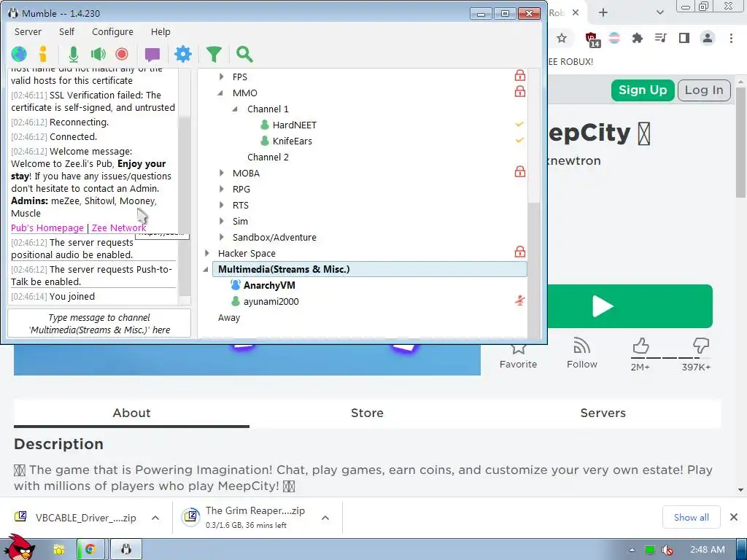Show server information via yellow info icon
This screenshot has height=560, width=747.
pos(43,54)
